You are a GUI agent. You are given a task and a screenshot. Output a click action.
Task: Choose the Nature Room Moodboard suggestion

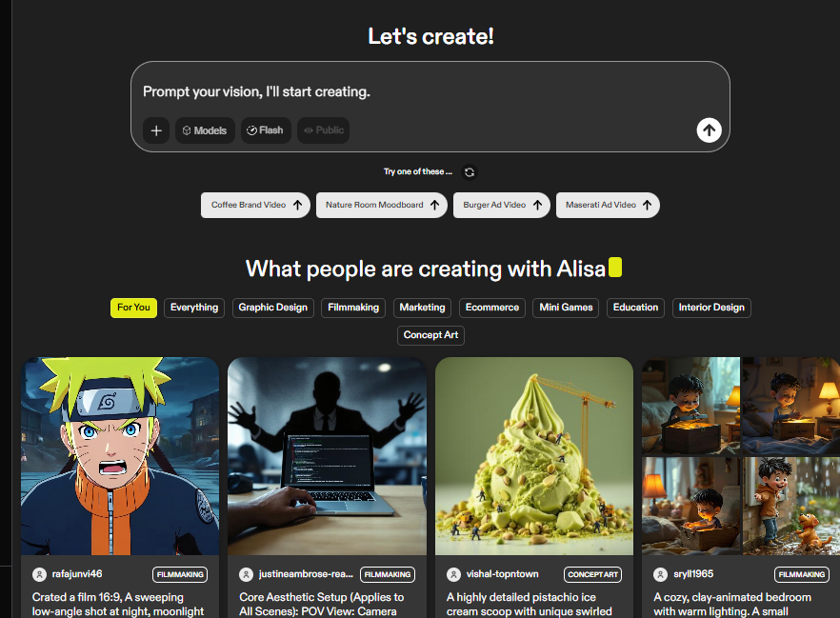[x=381, y=205]
